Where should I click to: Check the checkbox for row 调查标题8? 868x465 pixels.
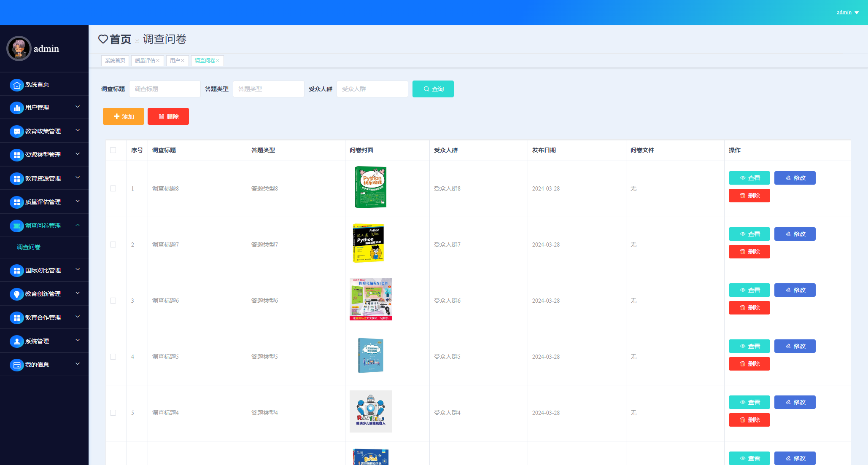[113, 188]
